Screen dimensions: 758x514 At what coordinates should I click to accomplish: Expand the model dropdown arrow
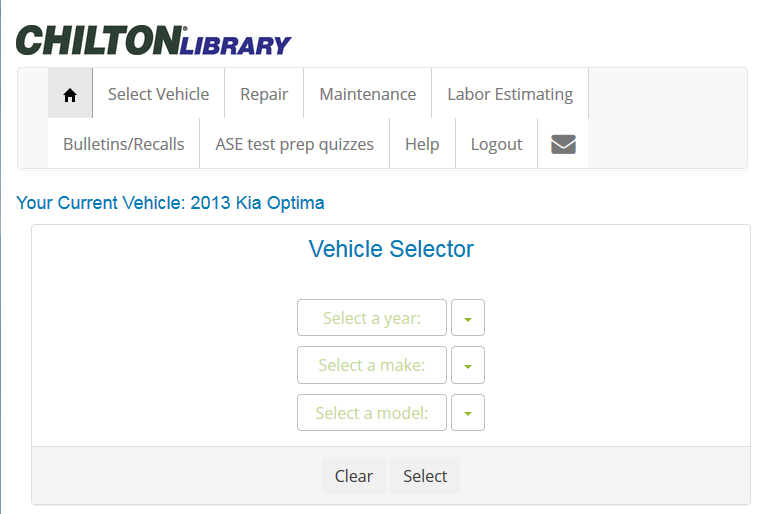tap(468, 413)
